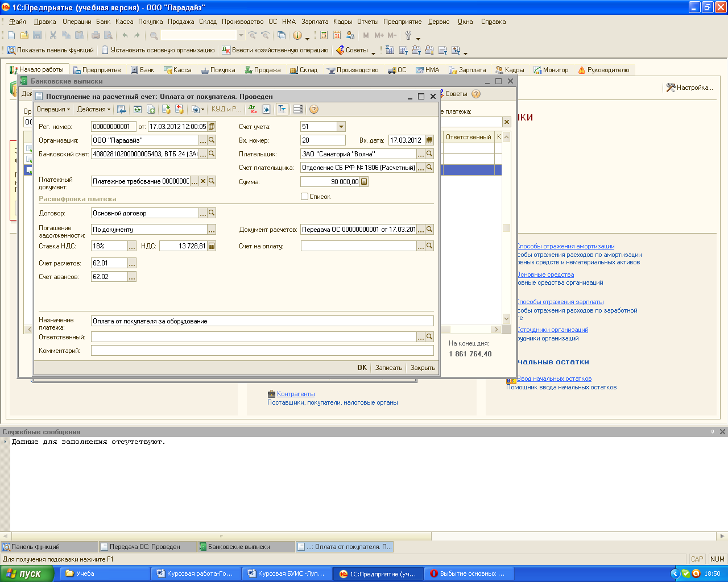Open the Контрагенты link
Viewport: 728px width, 582px height.
point(295,394)
